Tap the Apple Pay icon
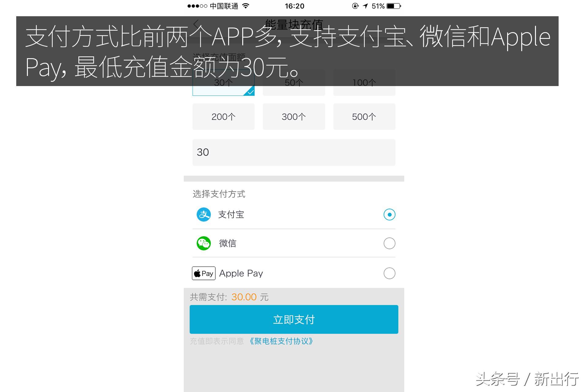 (x=203, y=273)
